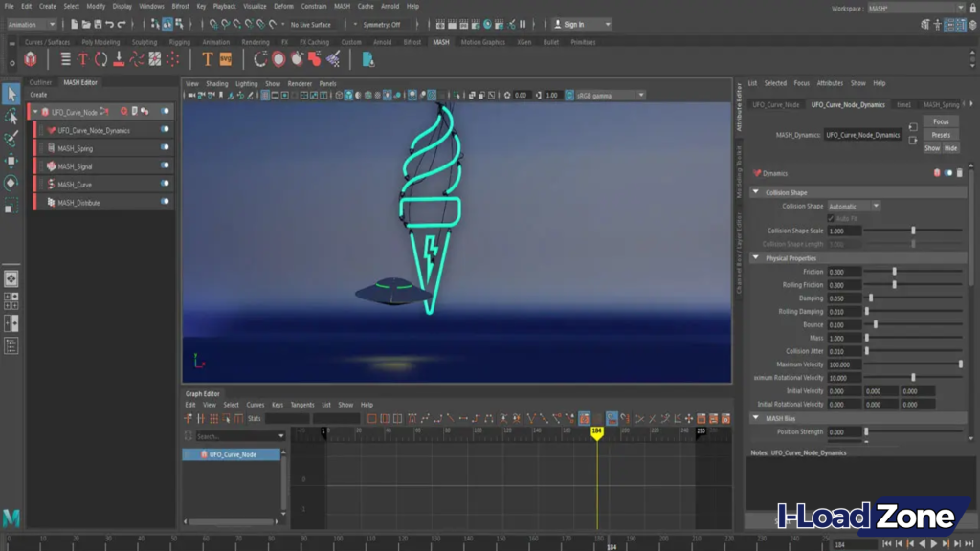Click the trash icon next to Dynamics
This screenshot has height=551, width=980.
961,172
